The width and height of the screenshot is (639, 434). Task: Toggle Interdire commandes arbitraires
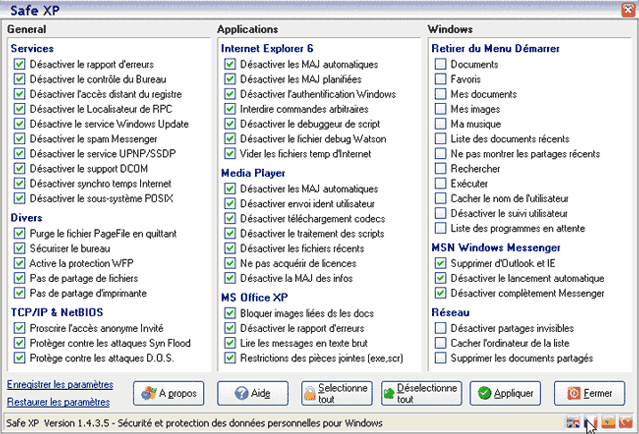230,109
